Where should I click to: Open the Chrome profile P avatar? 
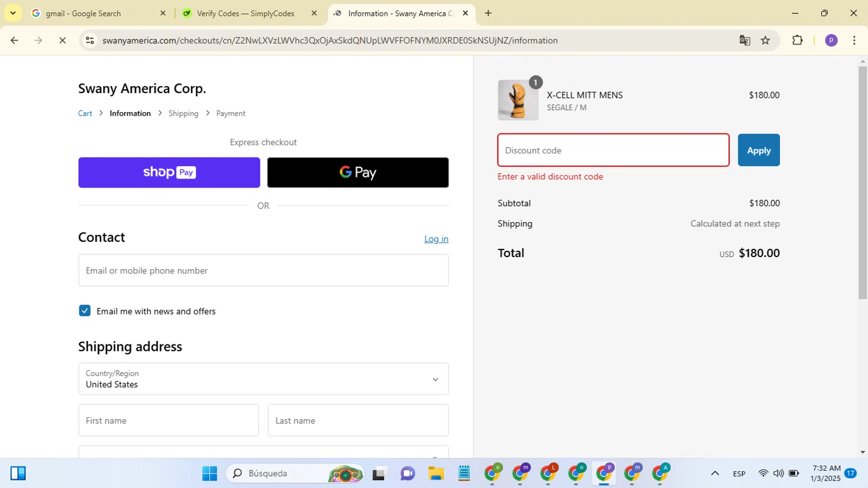832,41
